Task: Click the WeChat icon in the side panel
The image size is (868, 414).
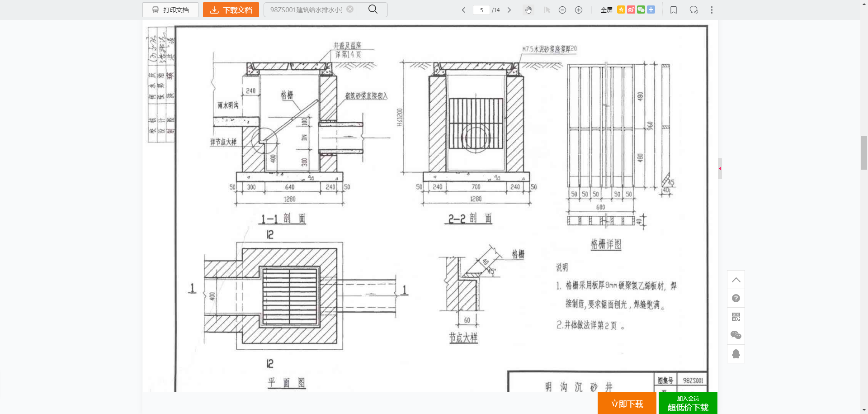Action: click(736, 335)
